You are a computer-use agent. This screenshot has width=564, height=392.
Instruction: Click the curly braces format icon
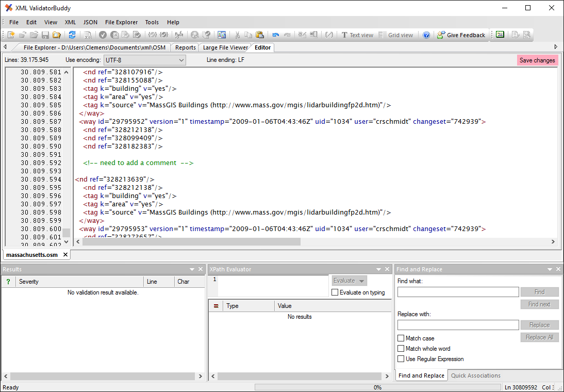(329, 35)
